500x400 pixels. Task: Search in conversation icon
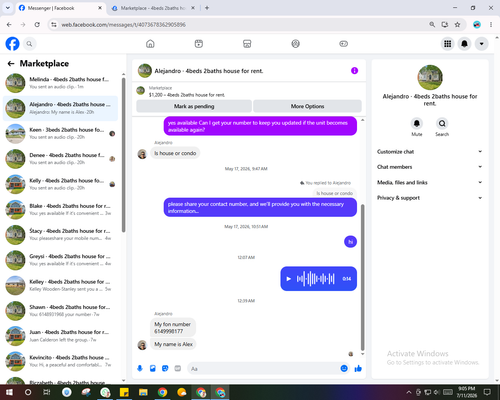(442, 124)
